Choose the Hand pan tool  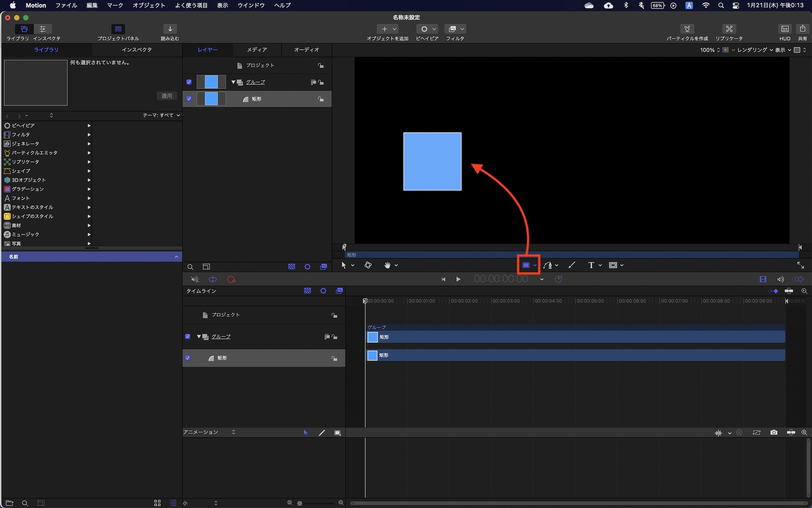[387, 265]
